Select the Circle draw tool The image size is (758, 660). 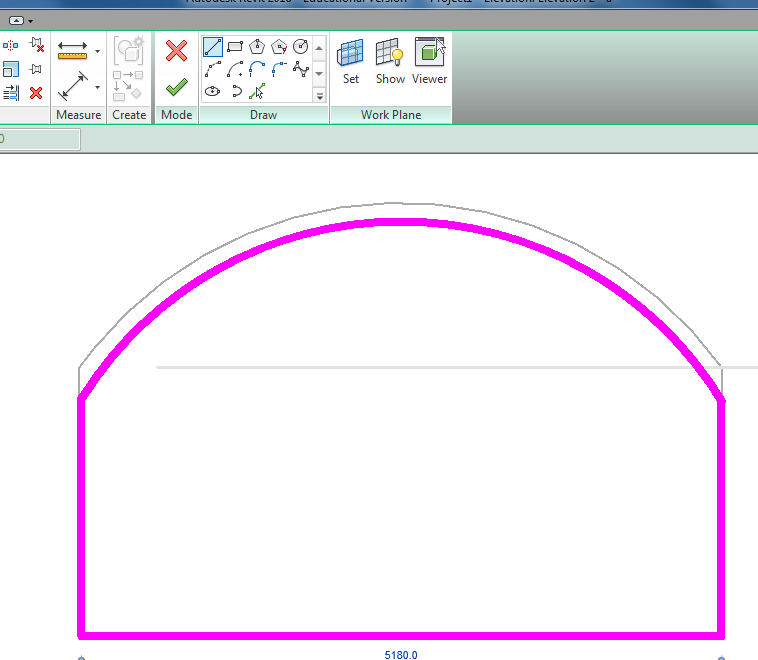[x=300, y=47]
